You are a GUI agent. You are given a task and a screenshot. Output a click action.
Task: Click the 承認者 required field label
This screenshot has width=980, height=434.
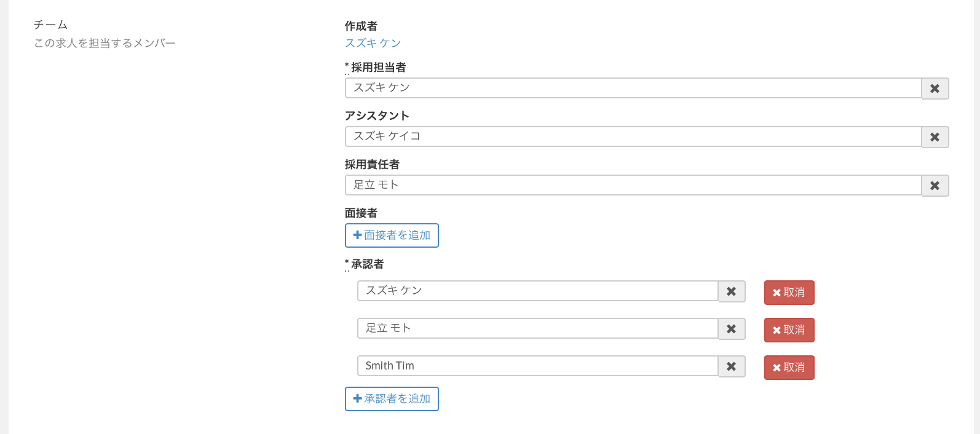pyautogui.click(x=367, y=264)
